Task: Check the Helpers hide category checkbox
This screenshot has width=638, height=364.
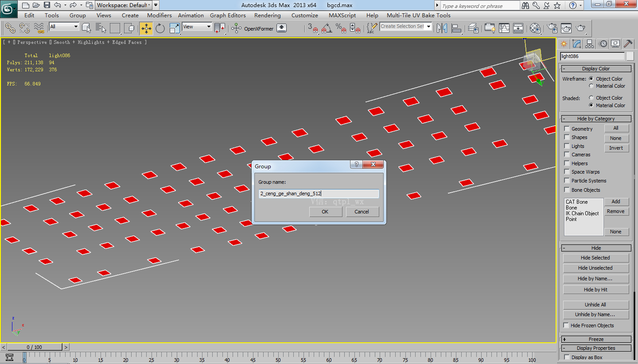Action: 567,163
